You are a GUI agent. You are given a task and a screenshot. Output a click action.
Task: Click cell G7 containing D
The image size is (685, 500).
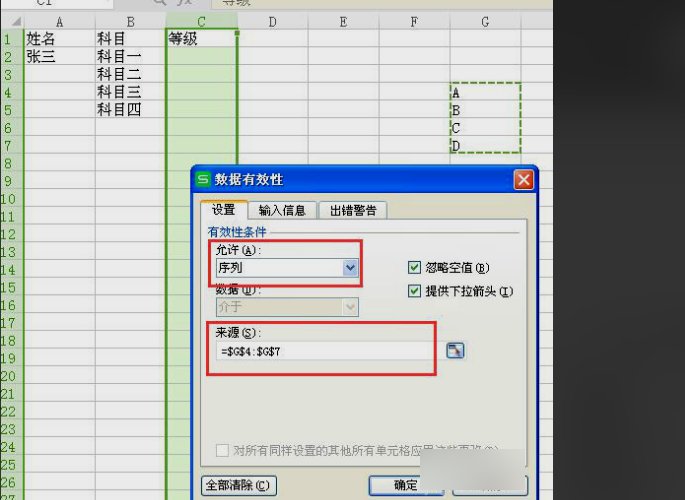click(x=485, y=145)
